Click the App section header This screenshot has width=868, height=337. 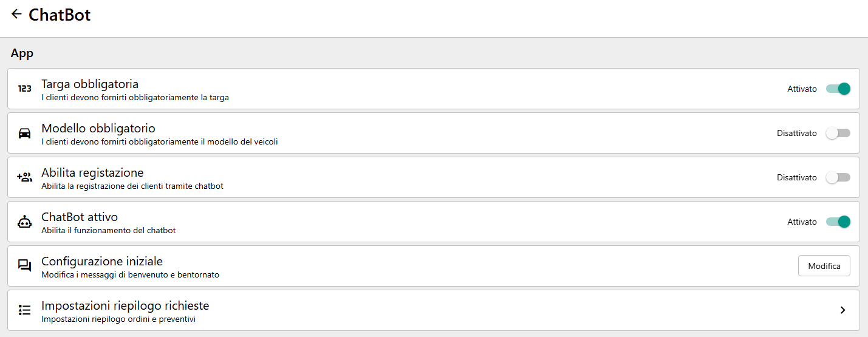click(22, 53)
